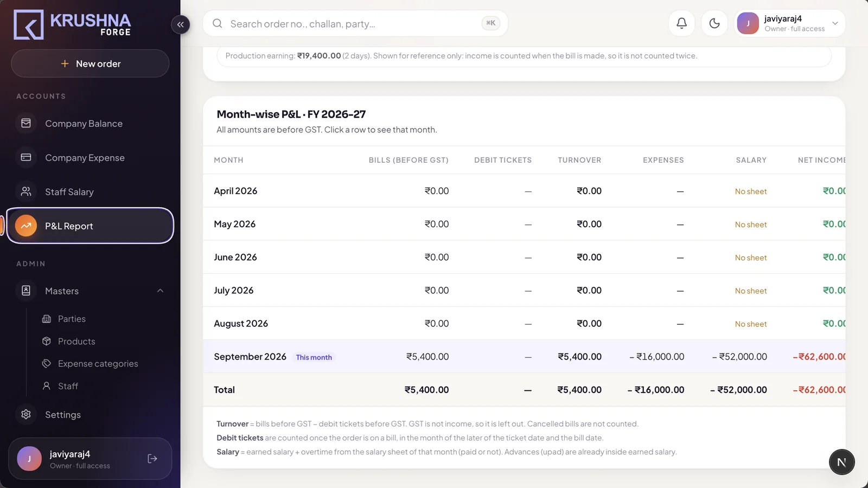The image size is (868, 488).
Task: Click the Krushna Forge logo
Action: pyautogui.click(x=72, y=24)
